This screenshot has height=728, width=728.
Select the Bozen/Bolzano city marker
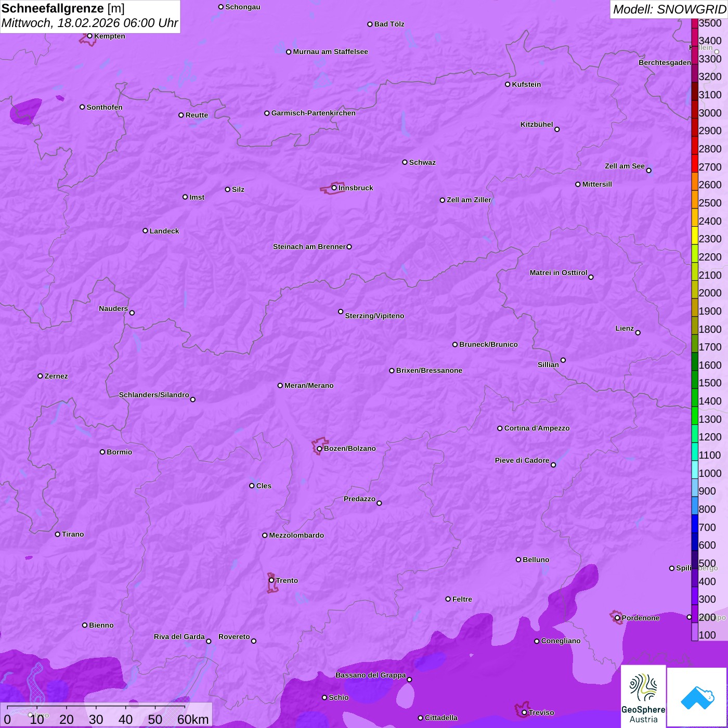[x=319, y=449]
